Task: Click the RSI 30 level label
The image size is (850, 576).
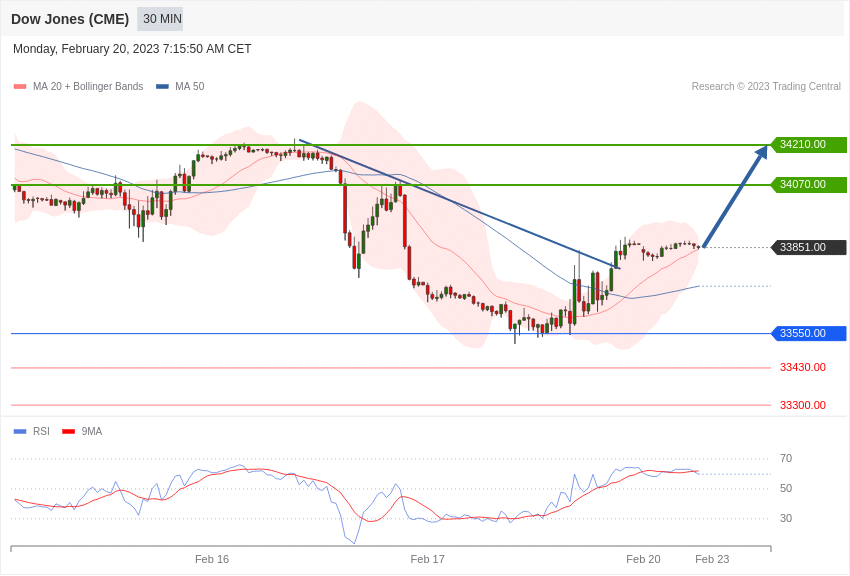Action: [785, 519]
